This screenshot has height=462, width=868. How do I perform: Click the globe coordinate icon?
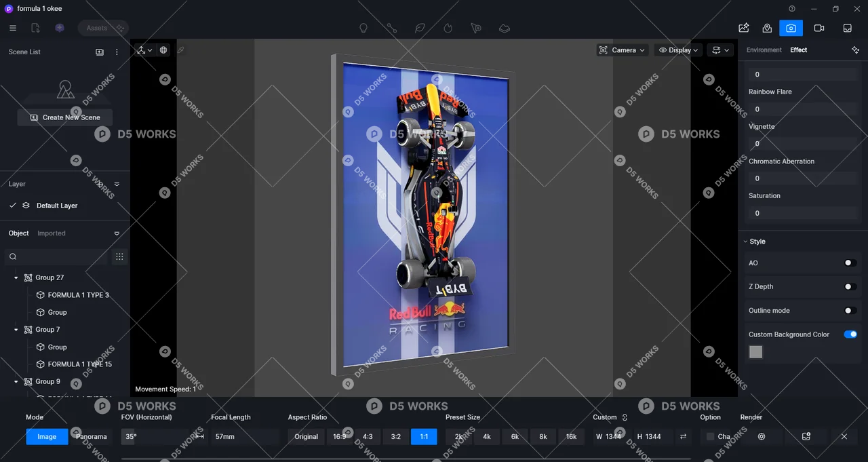click(x=163, y=50)
